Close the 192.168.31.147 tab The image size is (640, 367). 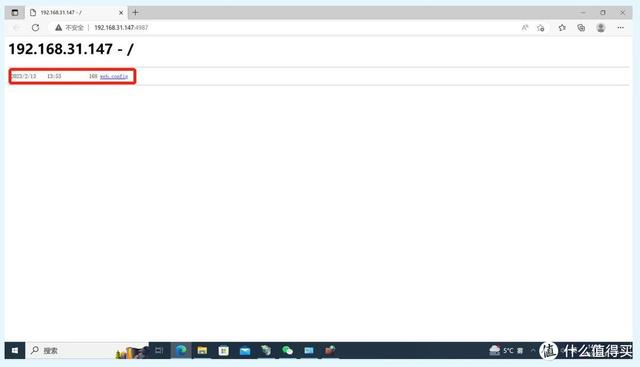(121, 13)
